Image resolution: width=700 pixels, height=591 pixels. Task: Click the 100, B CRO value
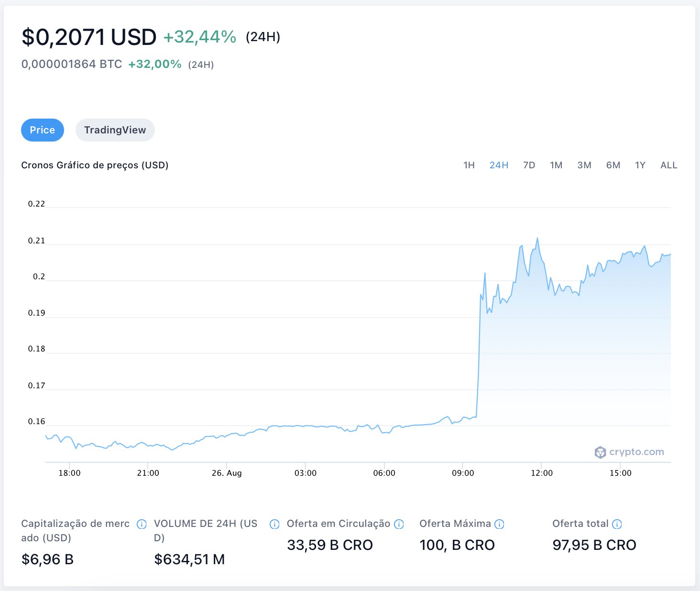(457, 545)
